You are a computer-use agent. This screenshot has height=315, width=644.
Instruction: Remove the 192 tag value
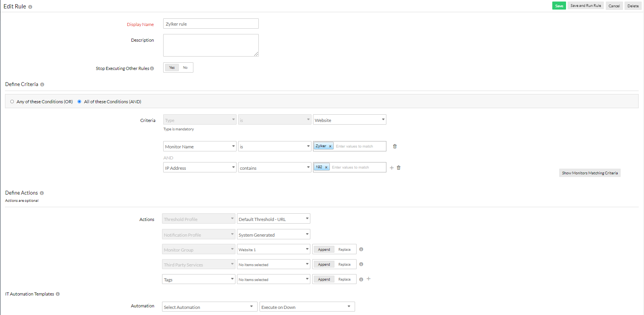pyautogui.click(x=326, y=167)
